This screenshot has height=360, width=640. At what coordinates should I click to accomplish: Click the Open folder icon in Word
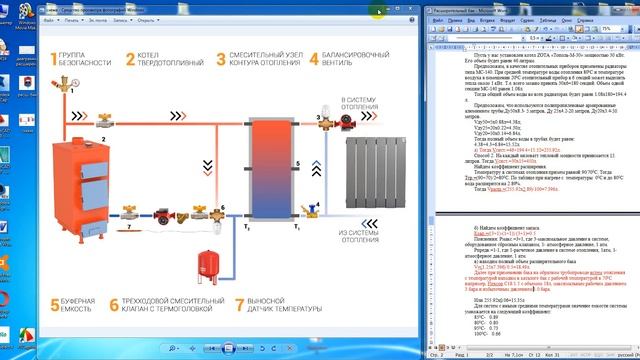(442, 29)
